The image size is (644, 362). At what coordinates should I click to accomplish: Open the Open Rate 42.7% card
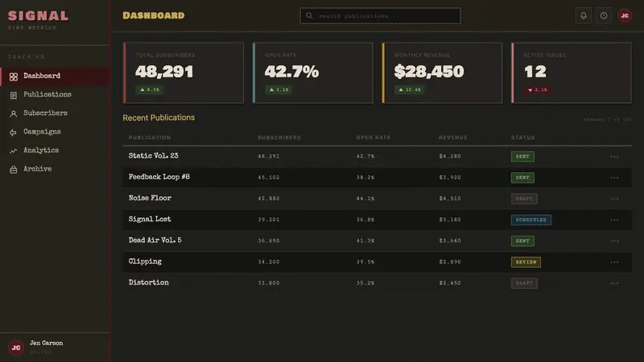312,73
